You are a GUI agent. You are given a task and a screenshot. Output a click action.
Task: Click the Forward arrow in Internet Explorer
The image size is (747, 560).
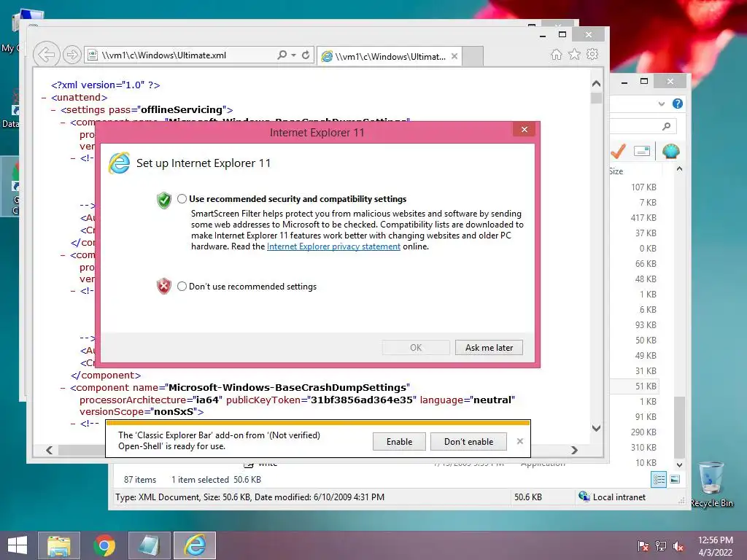pos(72,55)
